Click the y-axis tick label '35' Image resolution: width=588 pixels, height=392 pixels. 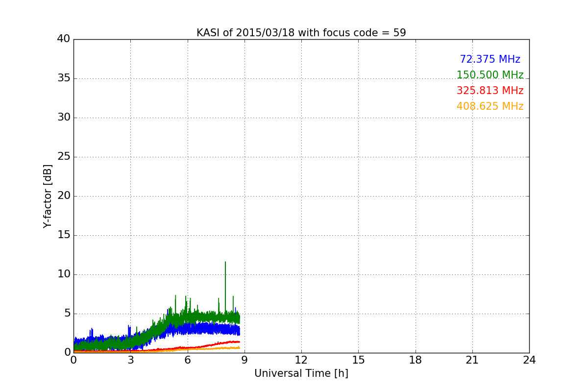click(64, 78)
